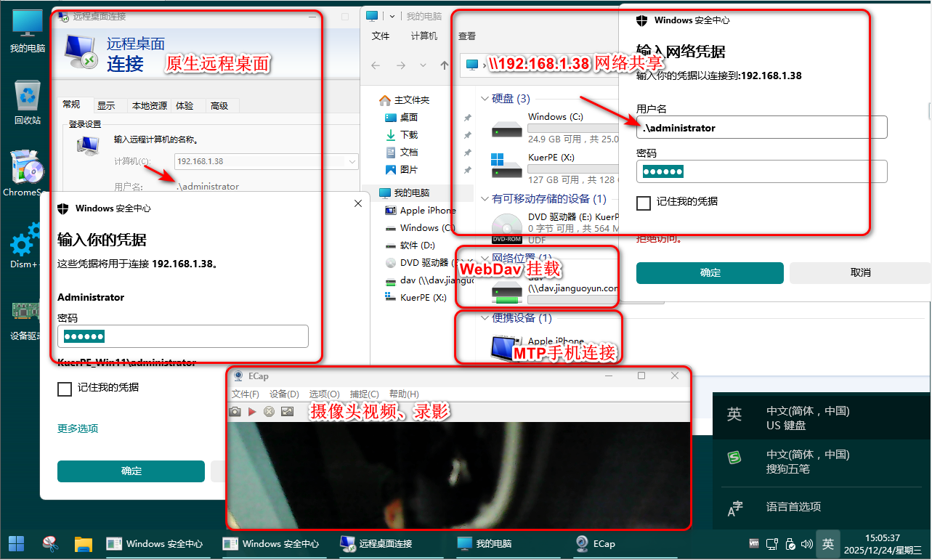Click the Explorer up-arrow navigation icon
The height and width of the screenshot is (560, 932).
tap(445, 65)
